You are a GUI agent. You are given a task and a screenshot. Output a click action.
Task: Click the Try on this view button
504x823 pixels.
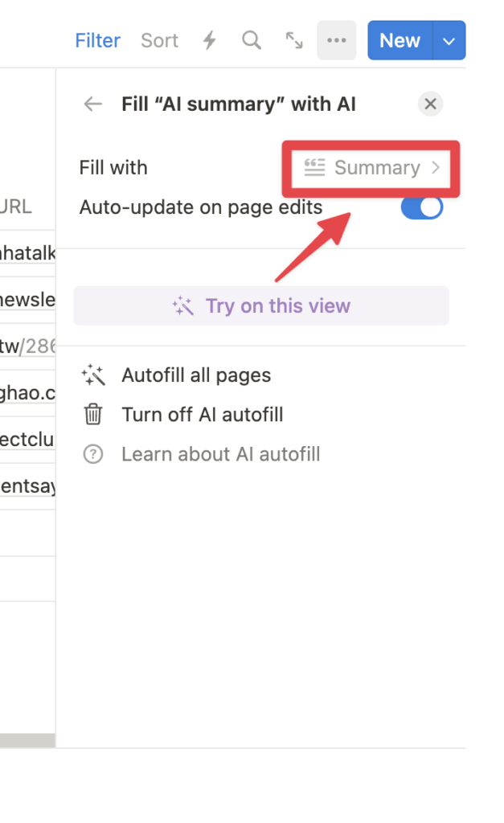261,305
